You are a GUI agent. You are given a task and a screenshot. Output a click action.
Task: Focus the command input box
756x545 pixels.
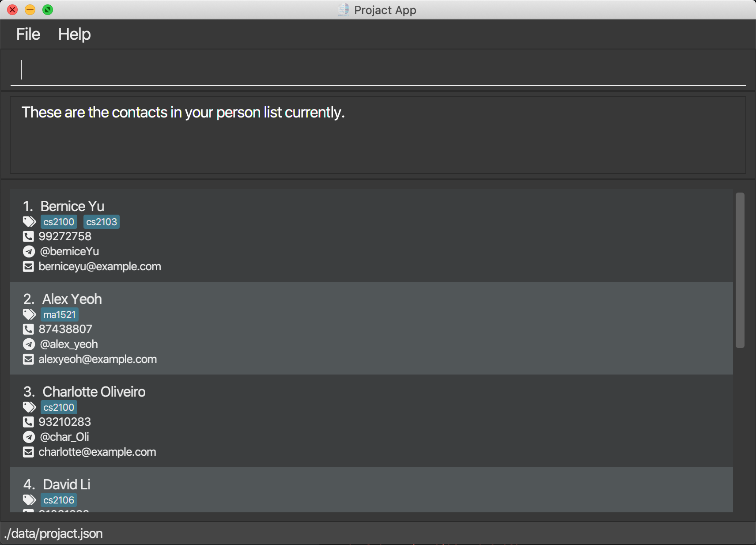pos(378,70)
